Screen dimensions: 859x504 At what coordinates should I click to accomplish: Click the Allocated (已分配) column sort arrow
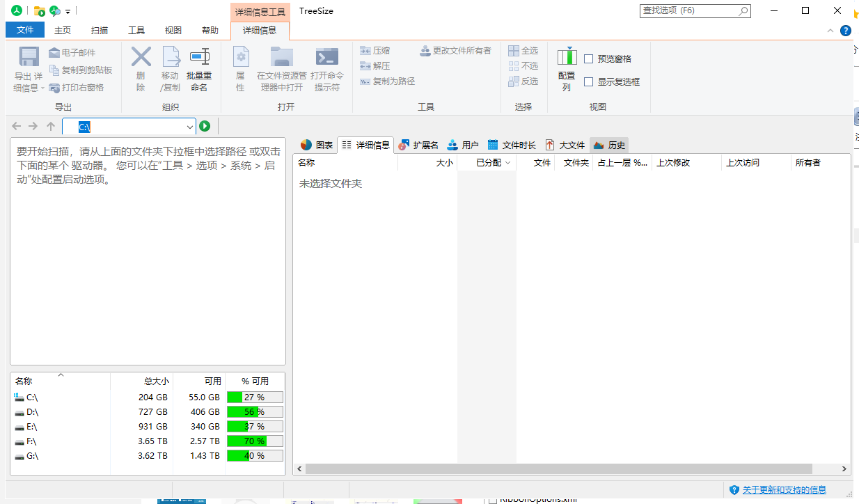click(507, 163)
